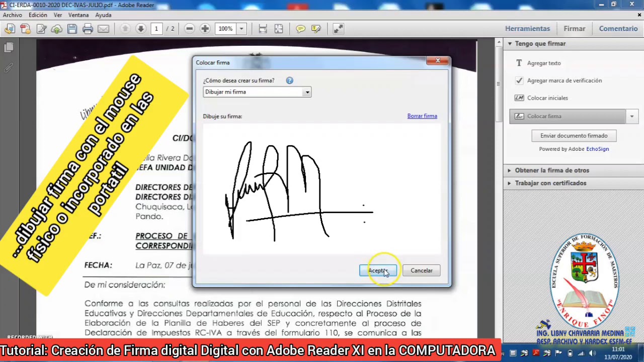
Task: Switch to the Herramientas pane
Action: (x=527, y=29)
